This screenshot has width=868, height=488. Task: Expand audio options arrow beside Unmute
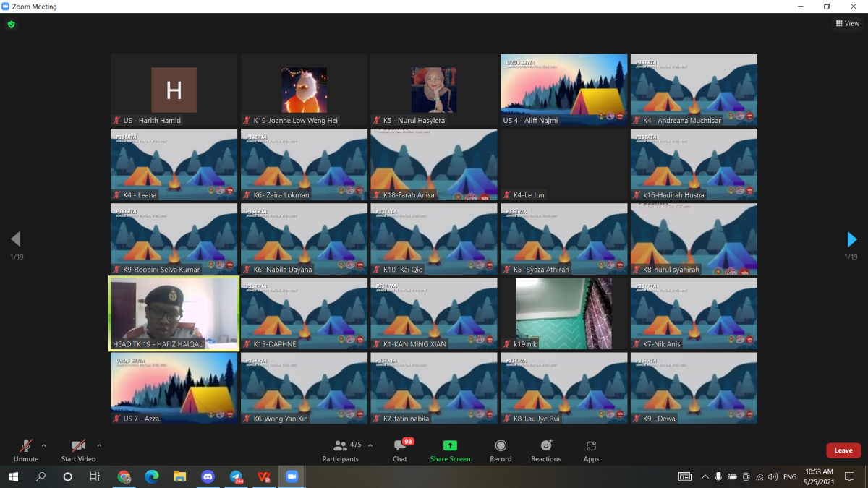[x=44, y=445]
